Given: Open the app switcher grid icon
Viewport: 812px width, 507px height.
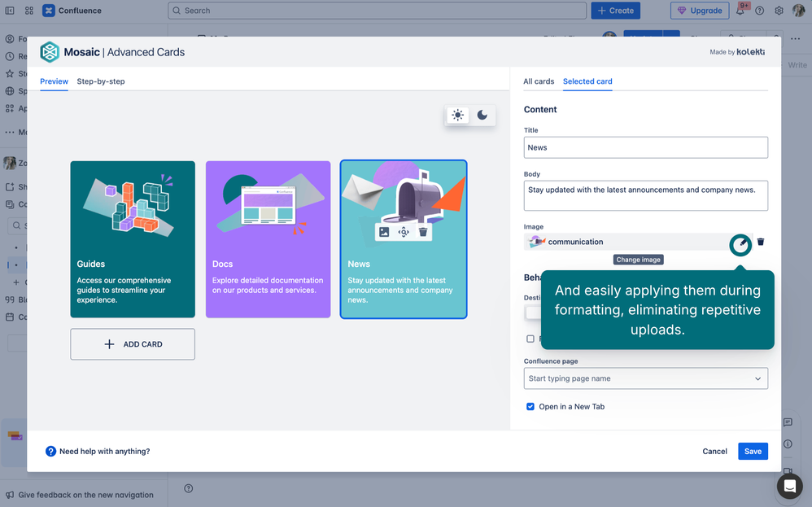Looking at the screenshot, I should [29, 11].
